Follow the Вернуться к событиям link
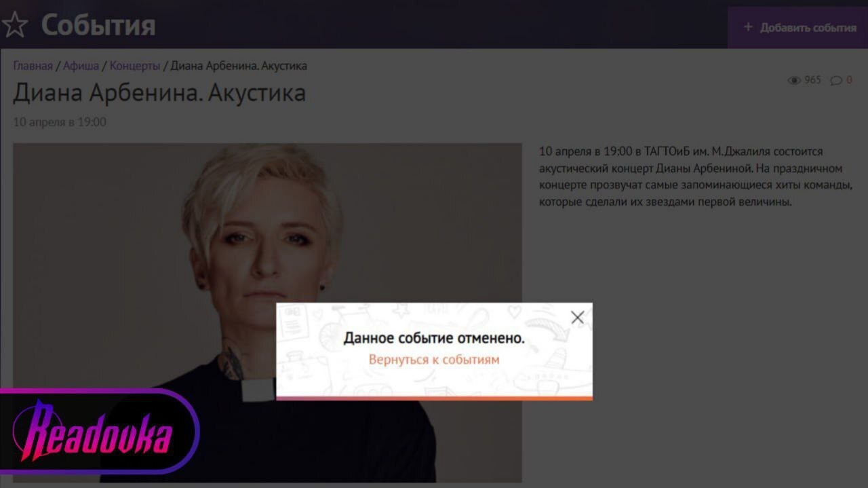 [x=433, y=359]
